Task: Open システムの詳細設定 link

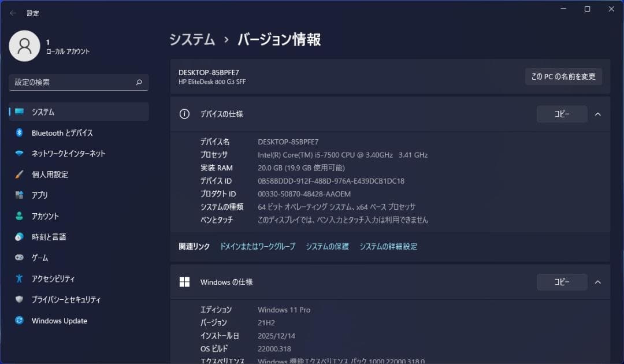Action: point(388,246)
